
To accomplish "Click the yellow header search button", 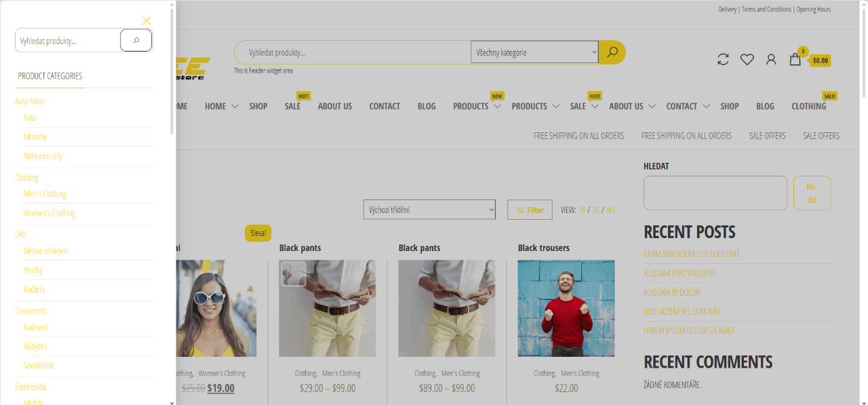I will pos(612,52).
